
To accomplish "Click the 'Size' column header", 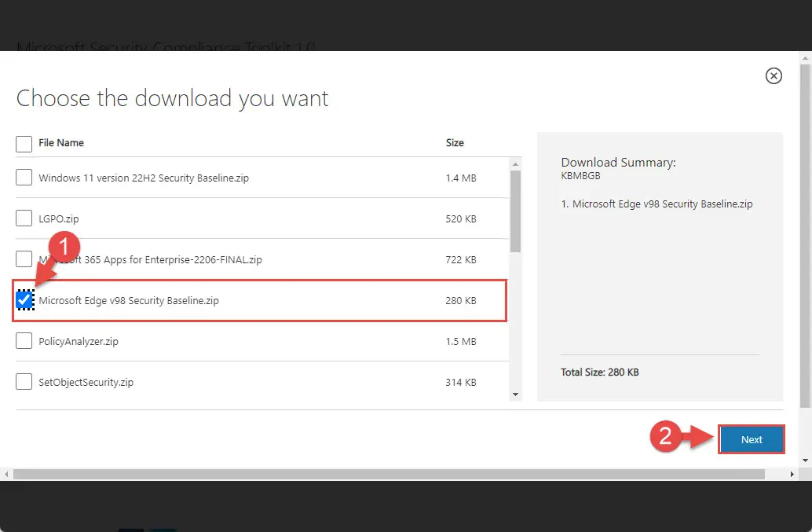I will point(455,142).
